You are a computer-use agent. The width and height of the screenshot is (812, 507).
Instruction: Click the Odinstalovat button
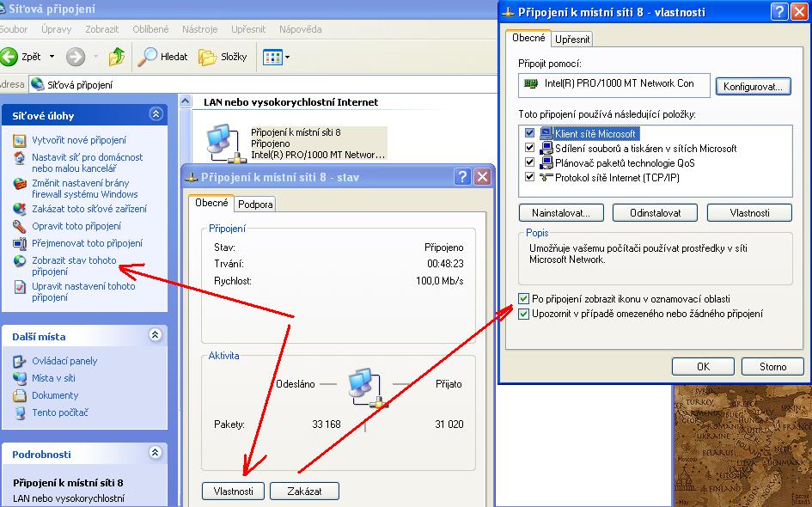pos(655,213)
